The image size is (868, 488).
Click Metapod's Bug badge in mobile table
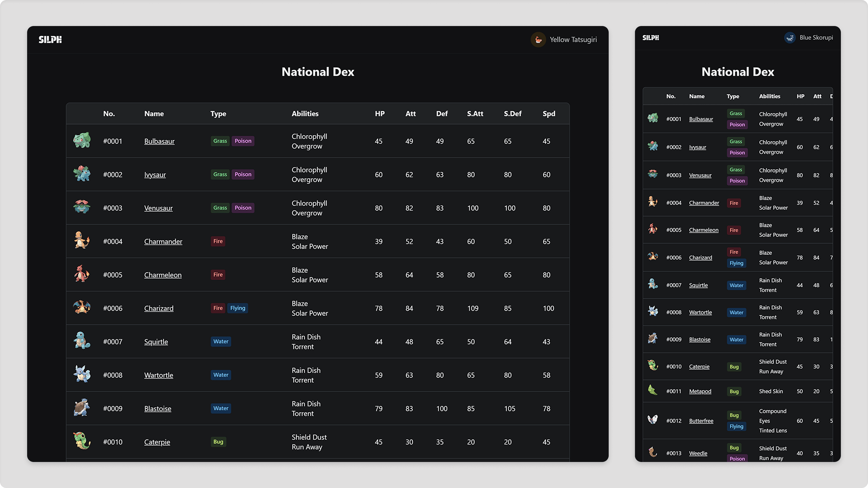click(734, 391)
